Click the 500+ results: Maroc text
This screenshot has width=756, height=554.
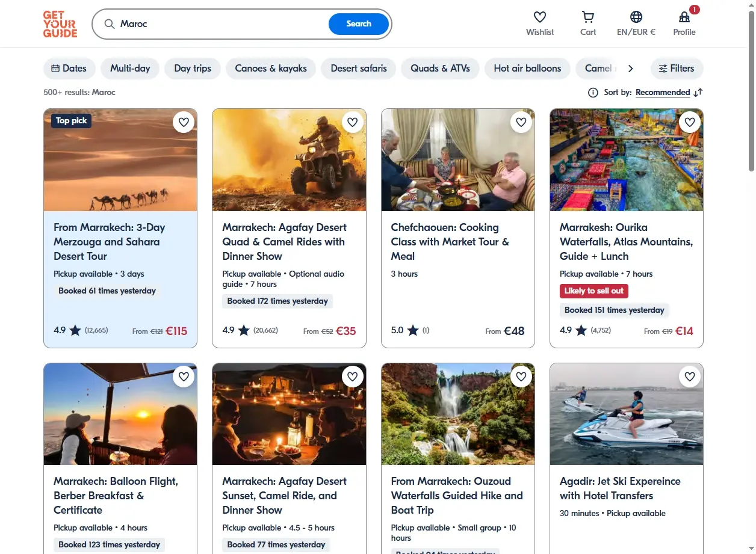pos(79,93)
